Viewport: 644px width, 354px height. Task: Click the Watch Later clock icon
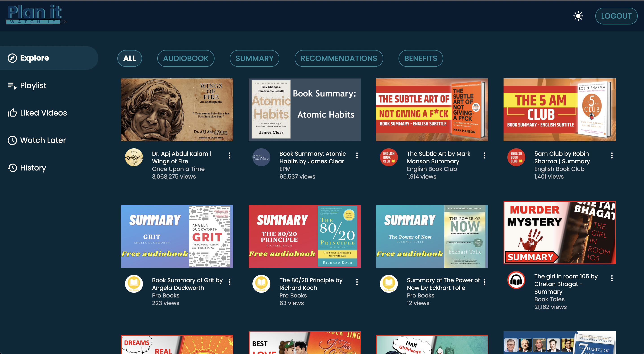[12, 140]
